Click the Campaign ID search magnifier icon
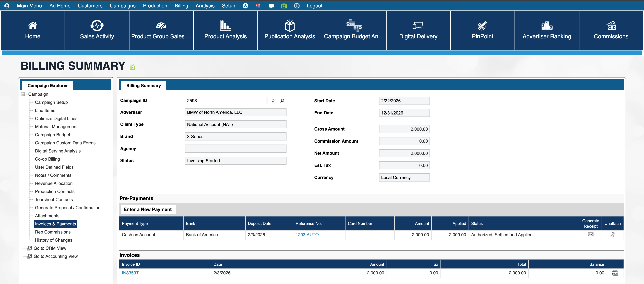644x284 pixels. coord(282,101)
